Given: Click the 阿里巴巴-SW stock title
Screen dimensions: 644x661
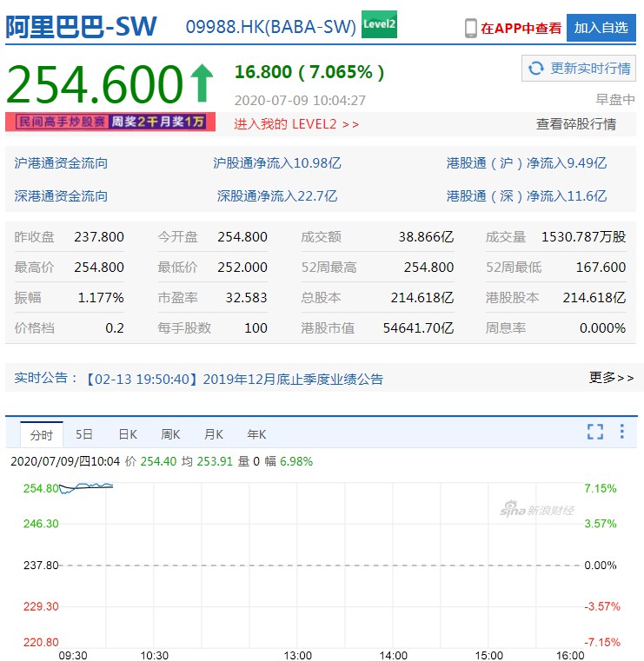Looking at the screenshot, I should click(81, 27).
